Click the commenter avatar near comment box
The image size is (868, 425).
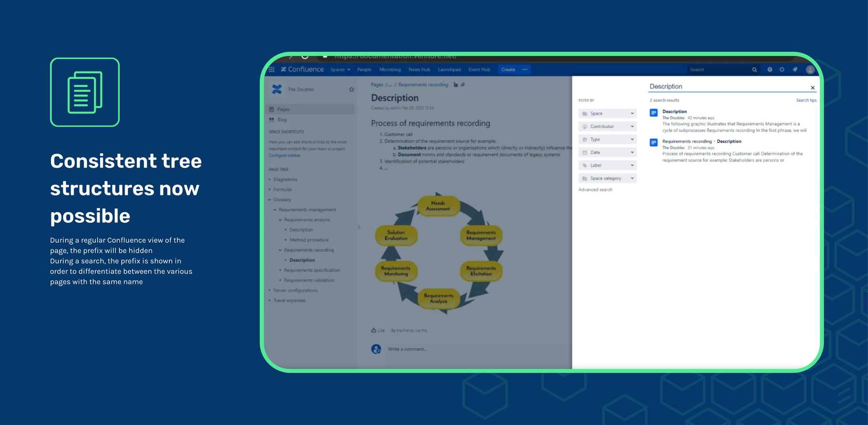(376, 349)
